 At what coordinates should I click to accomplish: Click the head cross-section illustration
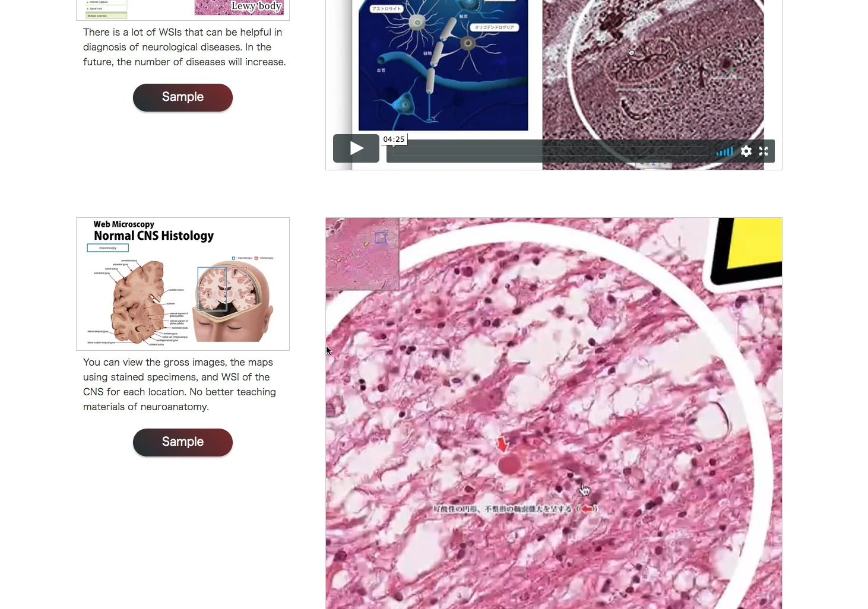coord(235,302)
